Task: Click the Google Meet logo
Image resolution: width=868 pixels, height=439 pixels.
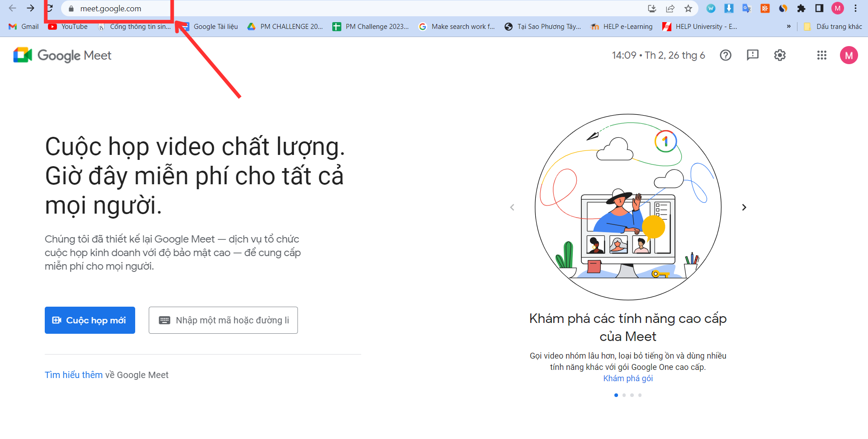Action: [62, 55]
